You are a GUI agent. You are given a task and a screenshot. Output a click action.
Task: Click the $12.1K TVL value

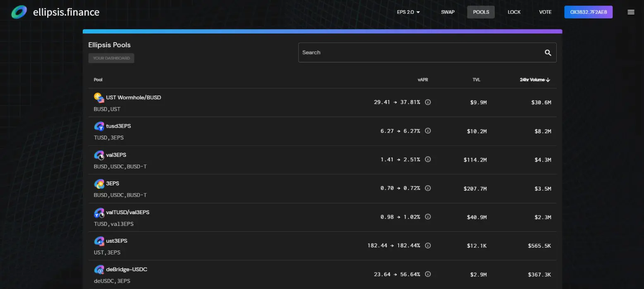(477, 246)
